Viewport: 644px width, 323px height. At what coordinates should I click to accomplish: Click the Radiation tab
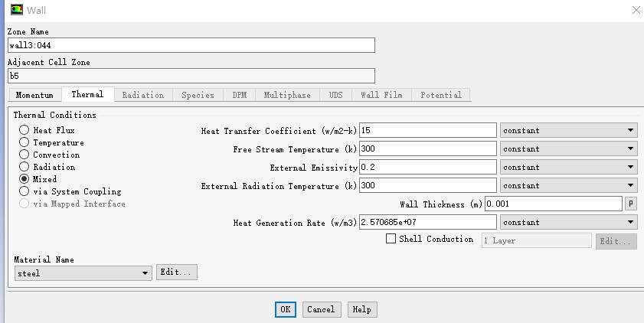143,95
